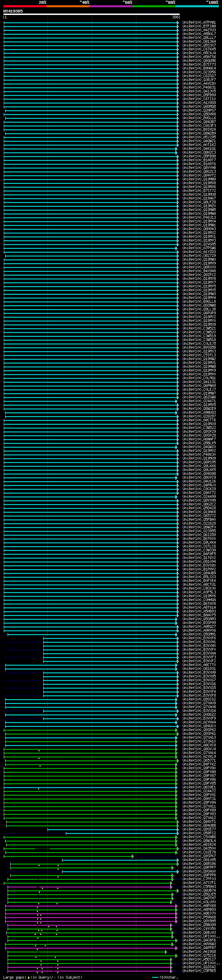The width and height of the screenshot is (222, 980).
Task: Open the UniRef100_Q6UB74 entry
Action: [x=199, y=890]
